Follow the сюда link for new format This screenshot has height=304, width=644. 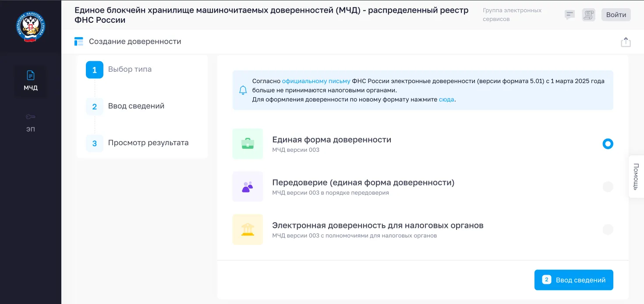[x=446, y=99]
